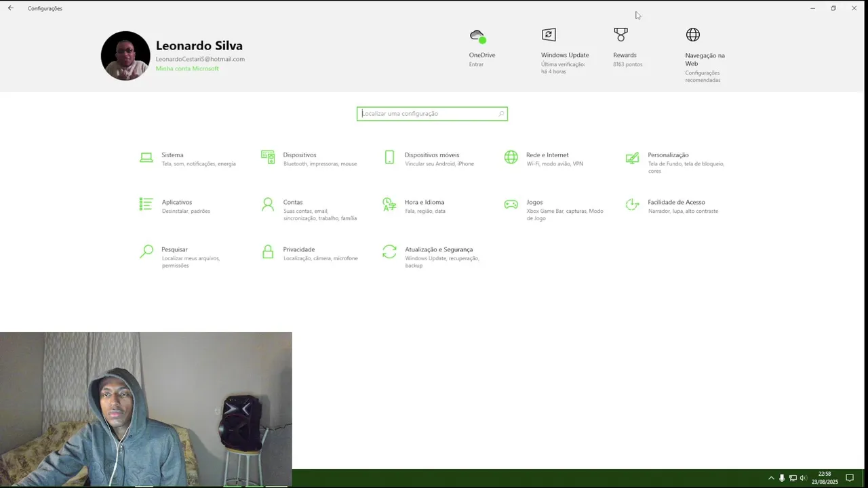Open the Aplicativos label
Screen dimensions: 868x488
click(177, 202)
